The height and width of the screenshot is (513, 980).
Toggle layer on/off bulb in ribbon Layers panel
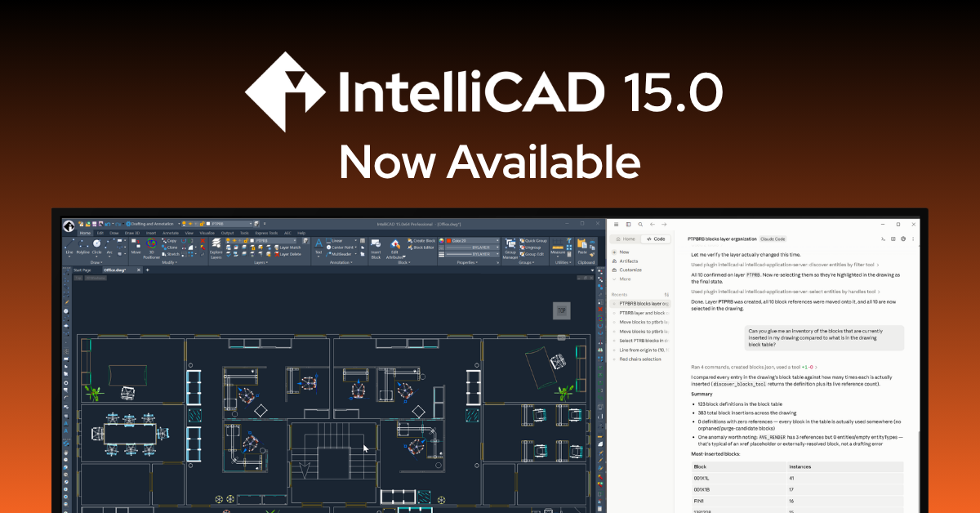[x=228, y=240]
